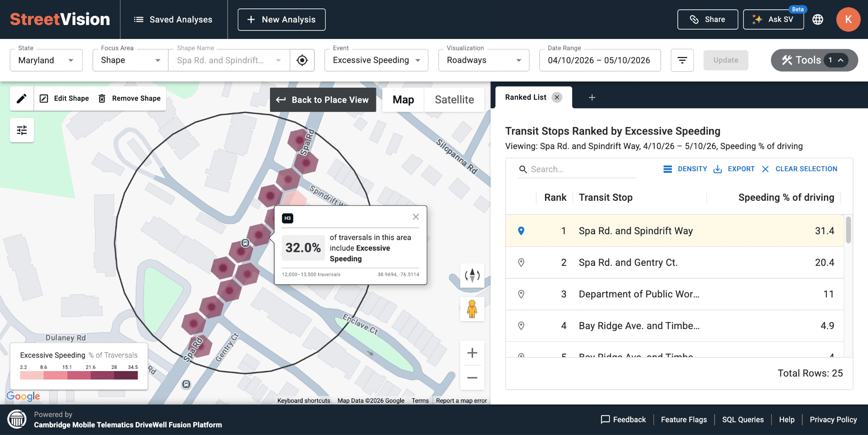Click the bus stop marker below the legend

click(186, 384)
